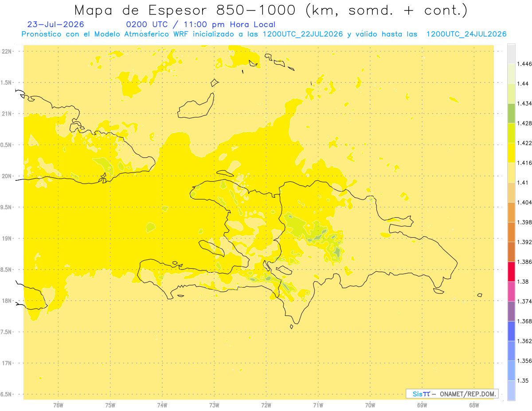Select the '8.5N' latitude axis label
Image resolution: width=532 pixels, height=411 pixels.
click(7, 270)
